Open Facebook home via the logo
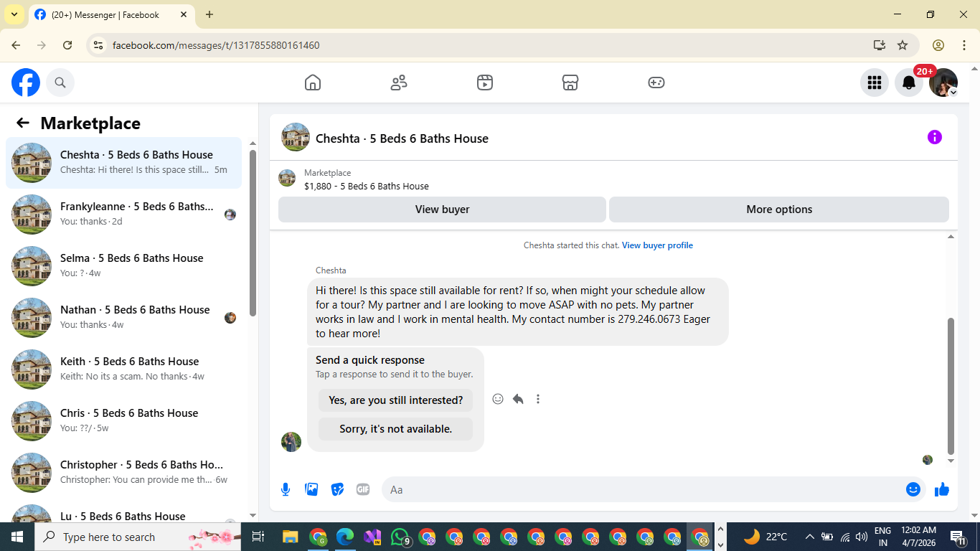Screen dimensions: 980x551 click(26, 83)
